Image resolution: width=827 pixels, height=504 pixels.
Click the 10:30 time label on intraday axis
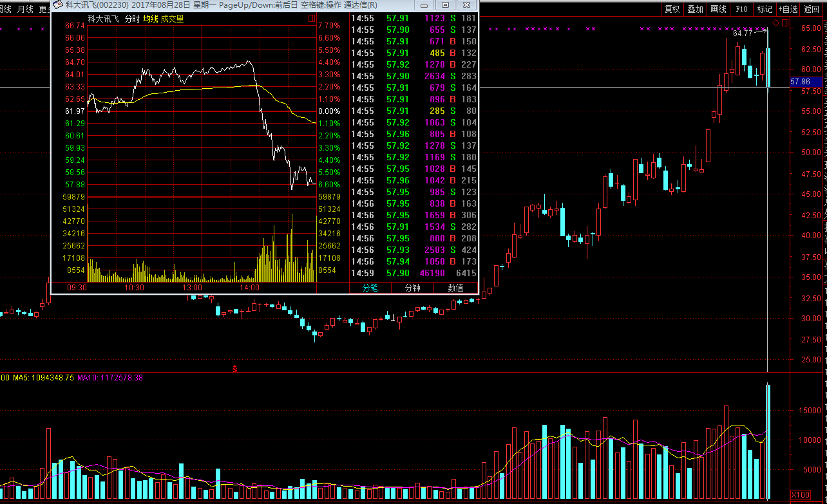134,288
